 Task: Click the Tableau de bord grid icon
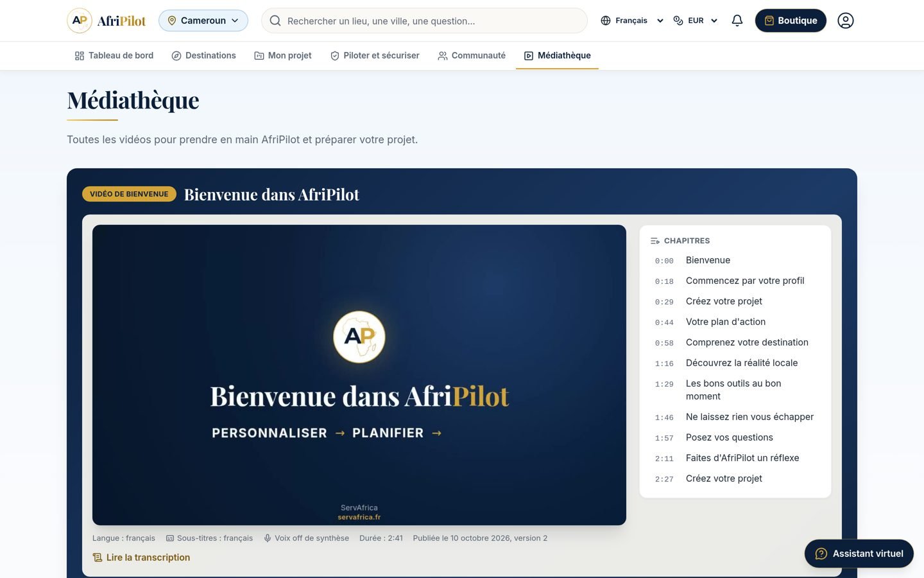click(x=80, y=56)
